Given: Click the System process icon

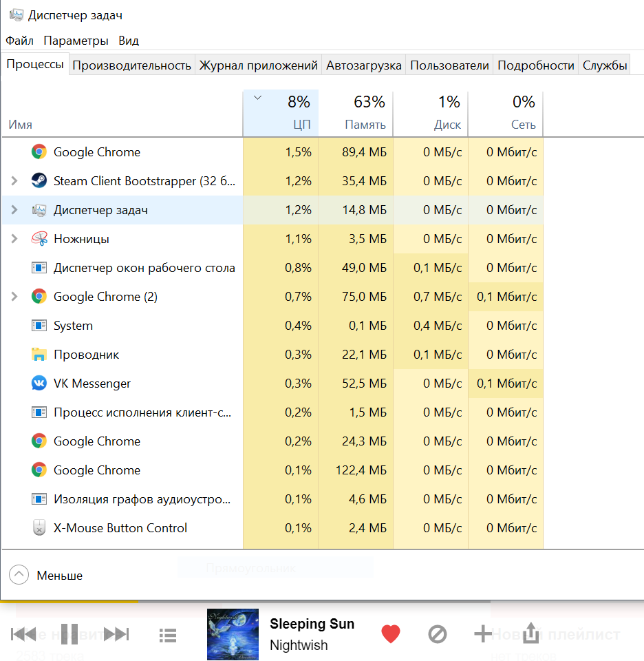Looking at the screenshot, I should coord(39,326).
